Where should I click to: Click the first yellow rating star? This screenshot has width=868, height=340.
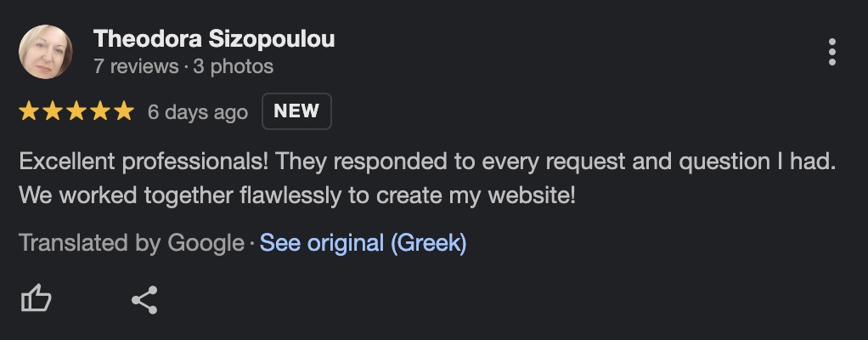[30, 111]
